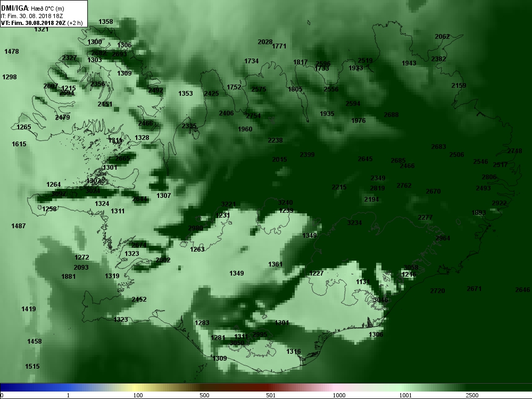The width and height of the screenshot is (532, 399).
Task: Select the value 1419
Action: point(29,309)
